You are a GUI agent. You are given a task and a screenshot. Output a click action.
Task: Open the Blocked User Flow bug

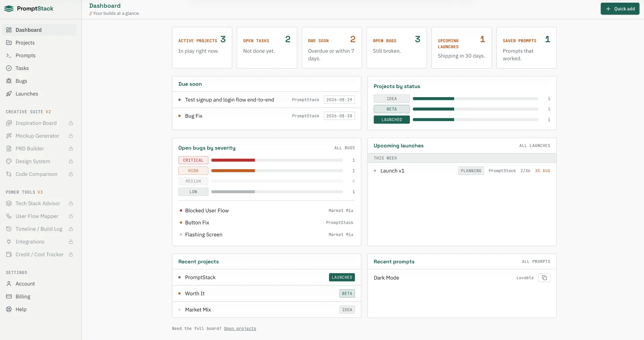pyautogui.click(x=267, y=210)
